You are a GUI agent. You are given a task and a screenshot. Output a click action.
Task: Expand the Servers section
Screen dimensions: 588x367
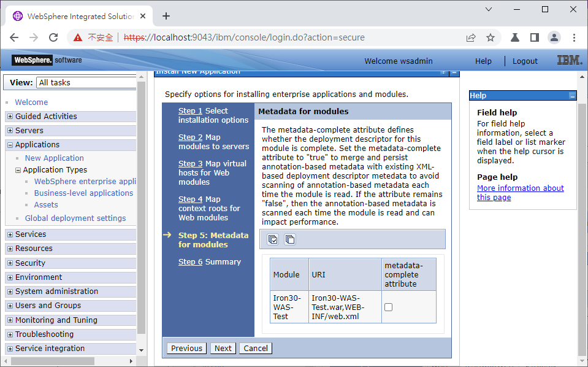pos(10,131)
